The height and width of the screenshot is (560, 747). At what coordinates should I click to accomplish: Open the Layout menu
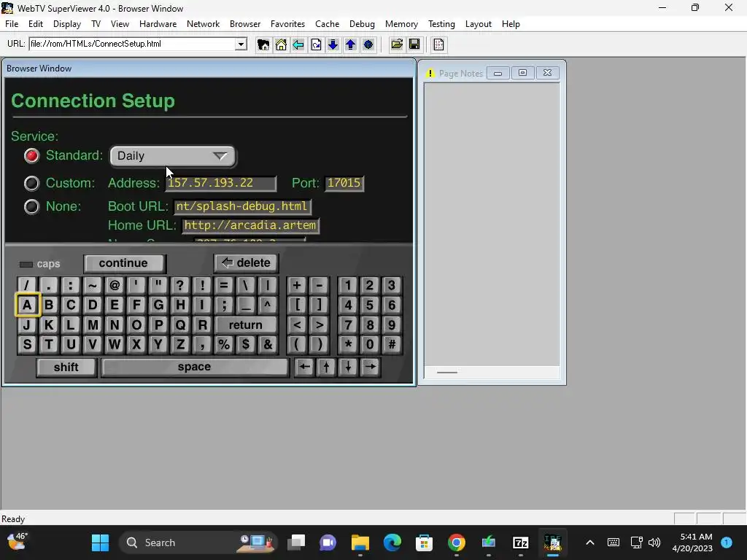(479, 24)
